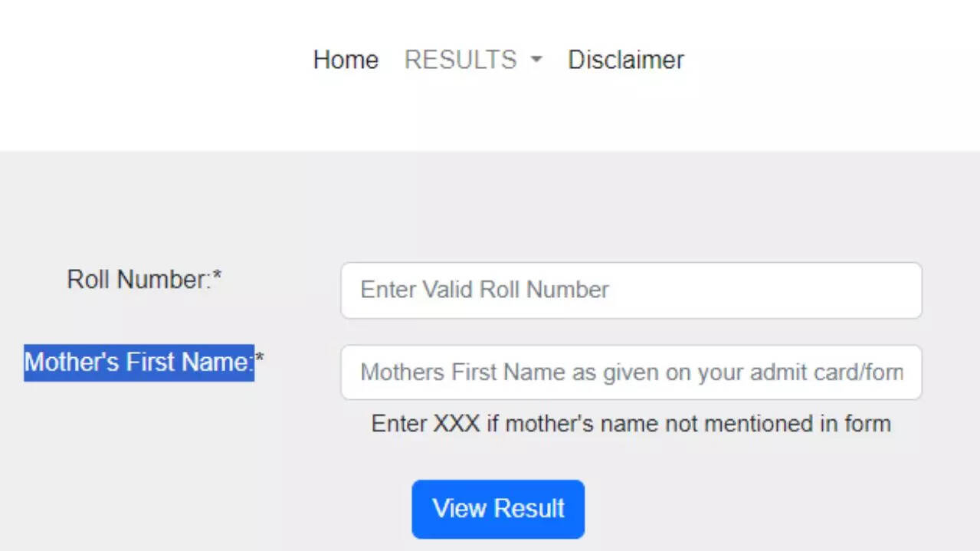This screenshot has width=980, height=551.
Task: Click the word "form" ending the hint text
Action: (866, 424)
